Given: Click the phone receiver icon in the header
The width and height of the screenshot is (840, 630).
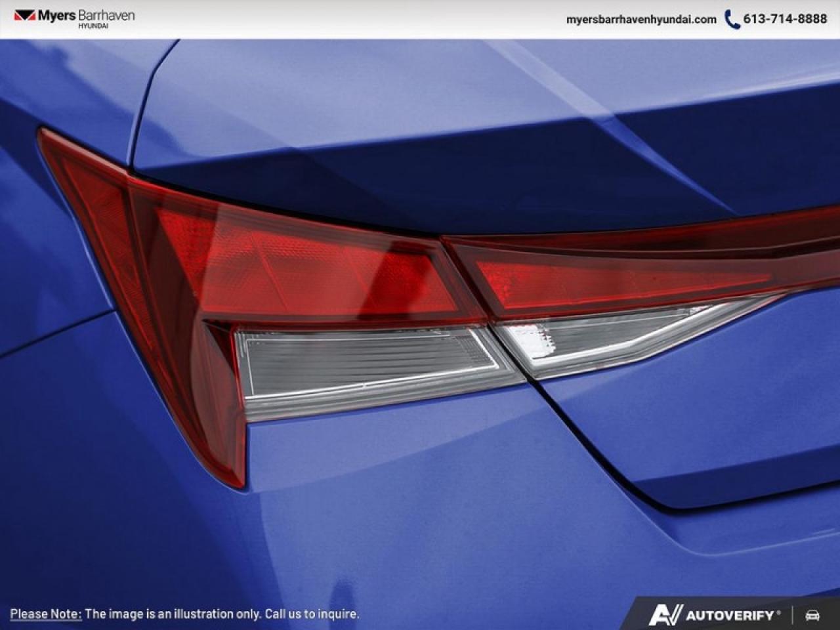Looking at the screenshot, I should click(x=733, y=19).
